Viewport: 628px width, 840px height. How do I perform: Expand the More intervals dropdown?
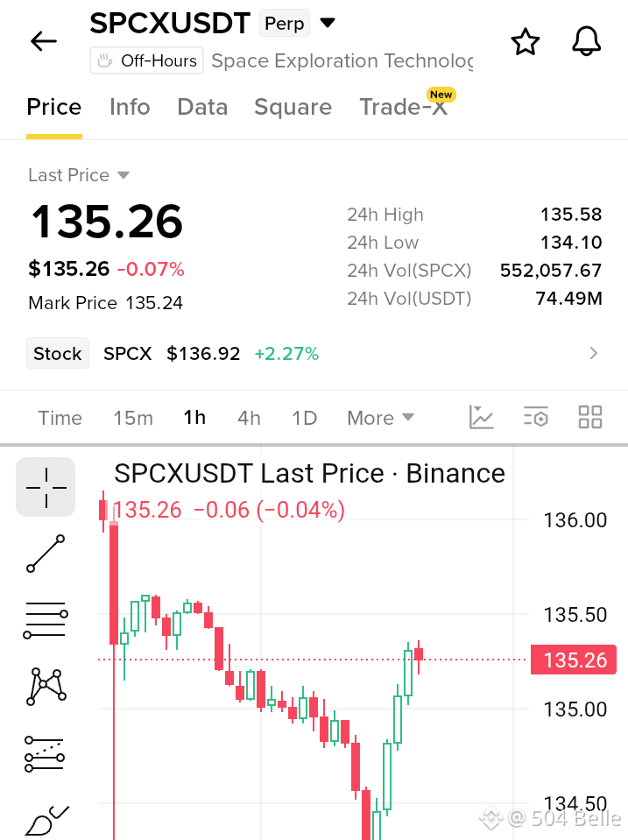point(380,418)
